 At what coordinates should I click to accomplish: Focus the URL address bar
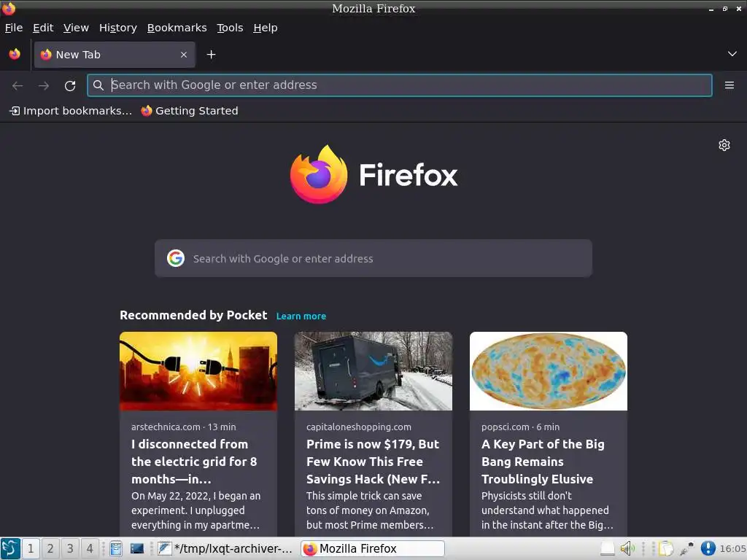pos(399,85)
